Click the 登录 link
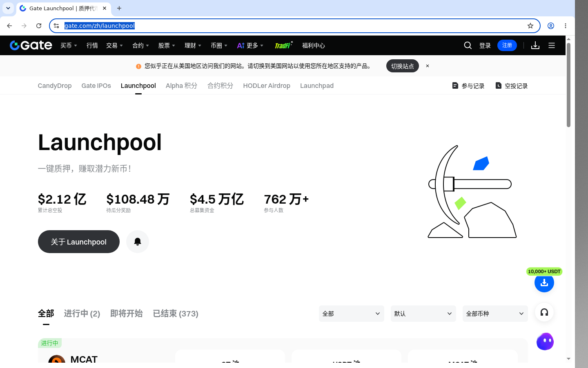Viewport: 588px width, 368px height. coord(485,45)
